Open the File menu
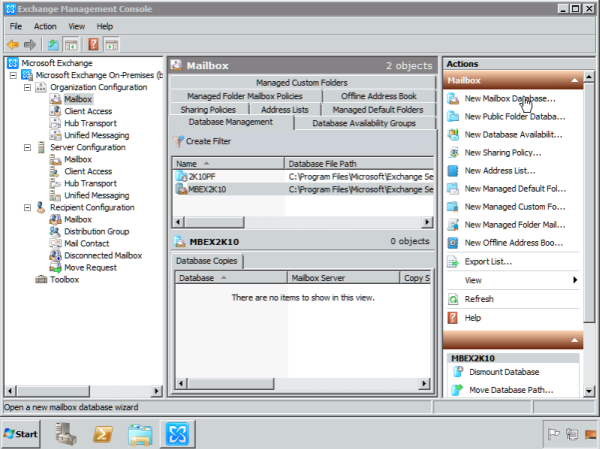 click(16, 26)
